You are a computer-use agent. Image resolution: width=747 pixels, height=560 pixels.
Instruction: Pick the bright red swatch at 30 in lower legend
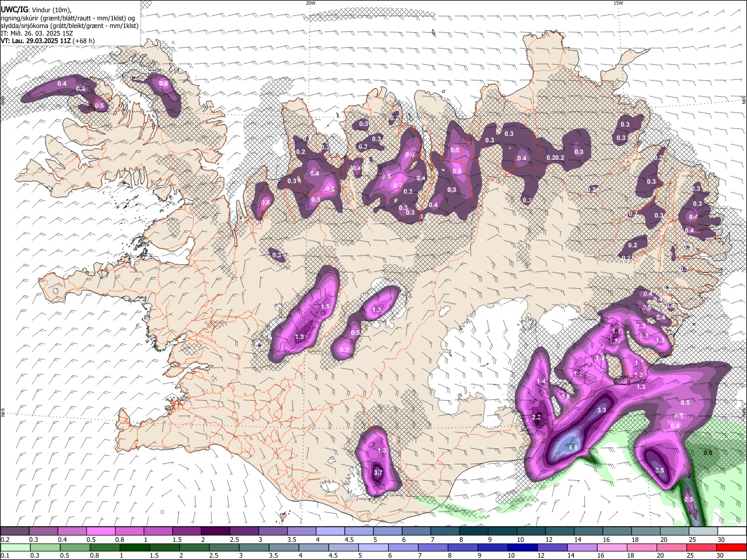[732, 547]
